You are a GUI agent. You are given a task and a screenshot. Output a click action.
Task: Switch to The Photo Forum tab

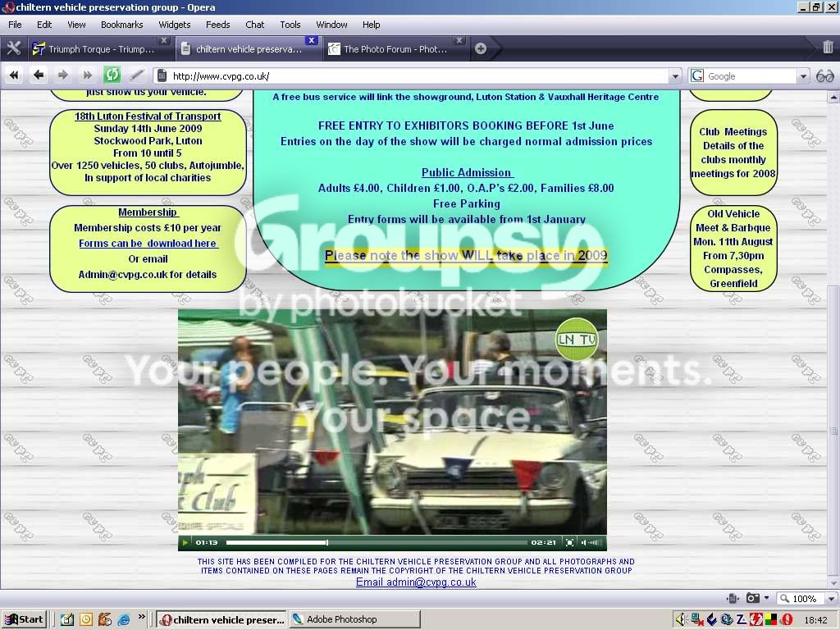tap(395, 49)
